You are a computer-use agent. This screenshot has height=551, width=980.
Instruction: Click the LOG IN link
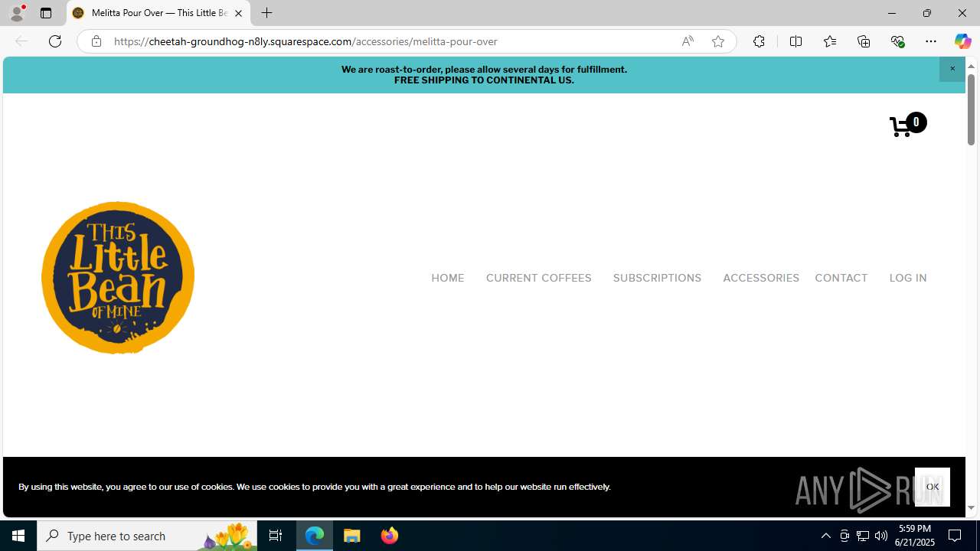[x=908, y=278]
